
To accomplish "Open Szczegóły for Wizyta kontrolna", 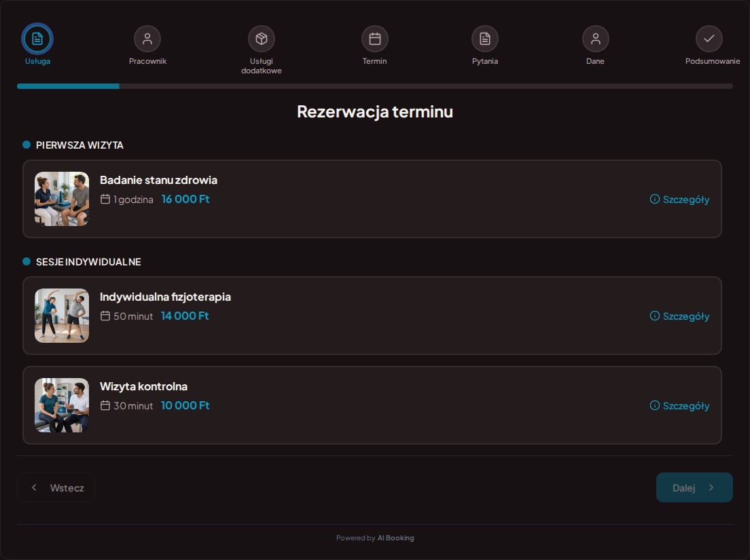I will 679,406.
